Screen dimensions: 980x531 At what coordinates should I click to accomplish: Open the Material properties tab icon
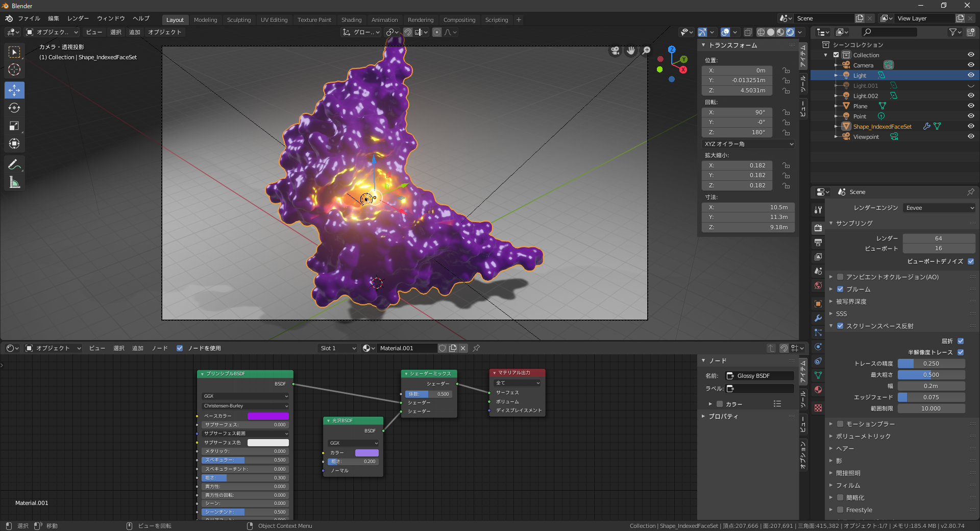coord(818,390)
